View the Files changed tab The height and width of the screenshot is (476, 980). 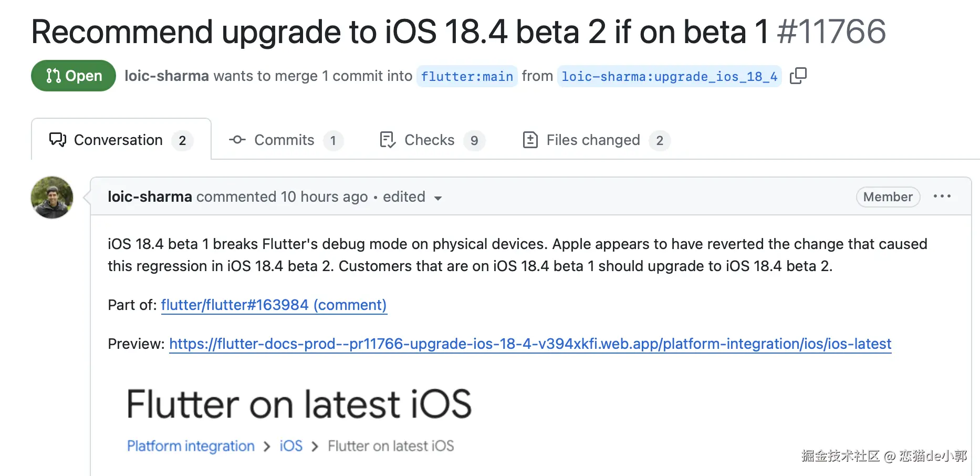pos(593,140)
